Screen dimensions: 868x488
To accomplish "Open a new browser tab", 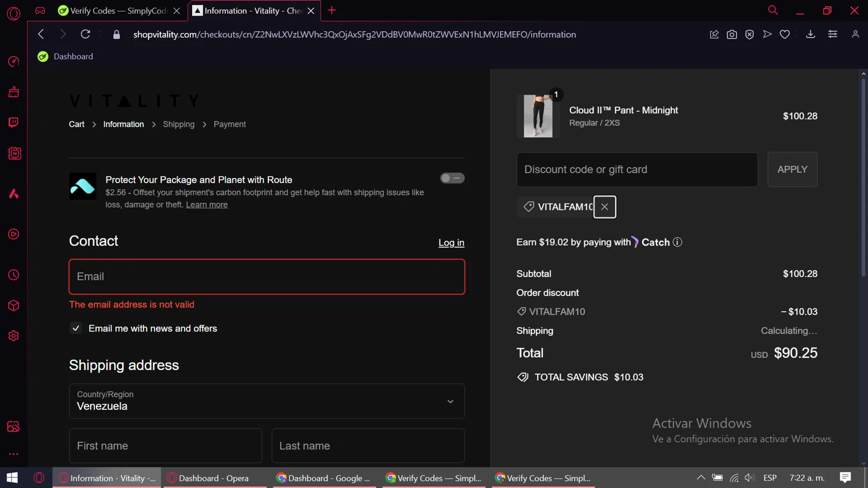I will coord(332,10).
